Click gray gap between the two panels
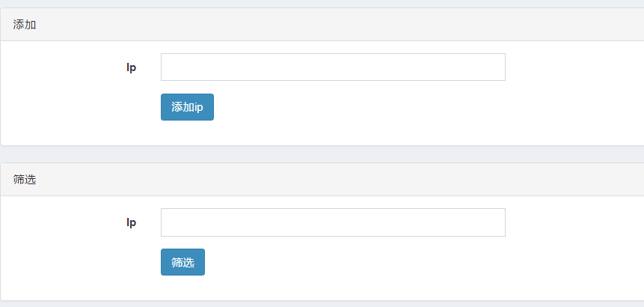 click(x=322, y=154)
